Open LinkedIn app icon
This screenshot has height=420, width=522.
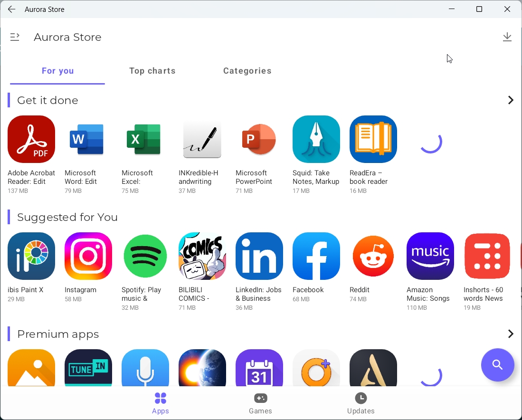[259, 256]
